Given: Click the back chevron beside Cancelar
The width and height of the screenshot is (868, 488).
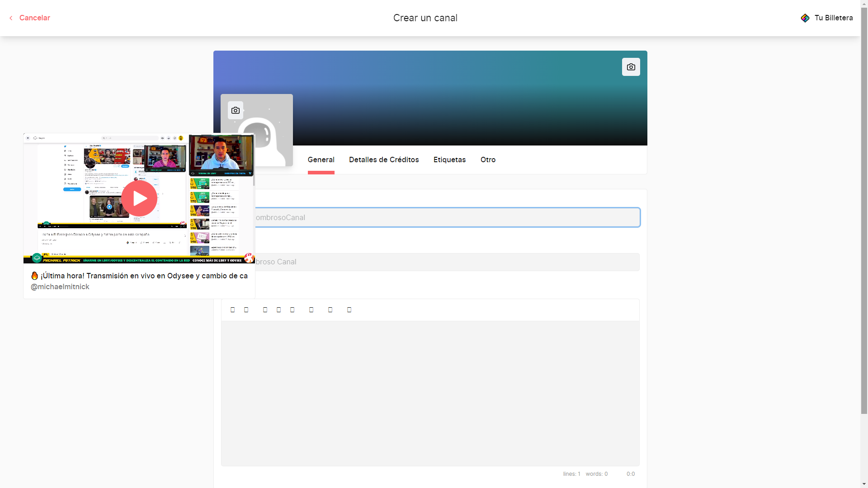Looking at the screenshot, I should [11, 18].
